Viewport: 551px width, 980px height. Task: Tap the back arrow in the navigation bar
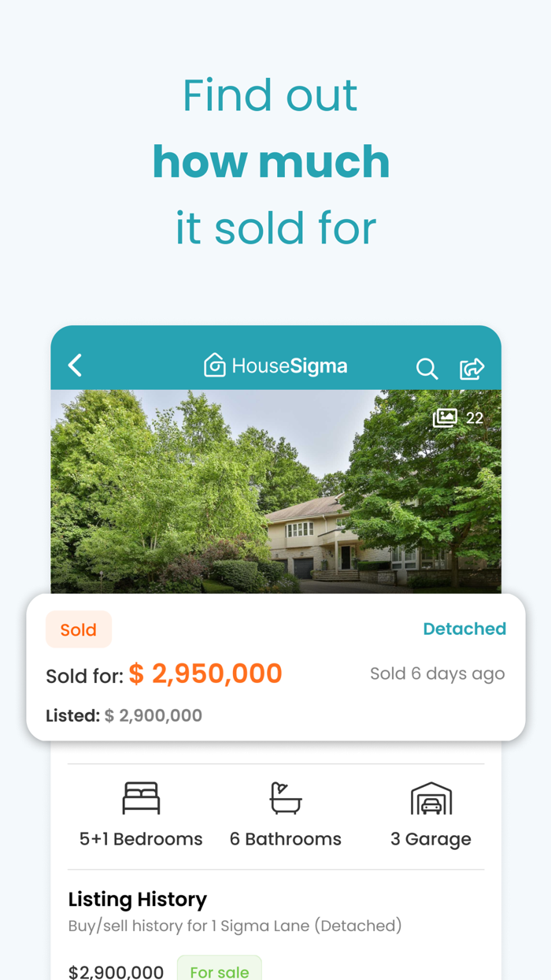click(75, 365)
